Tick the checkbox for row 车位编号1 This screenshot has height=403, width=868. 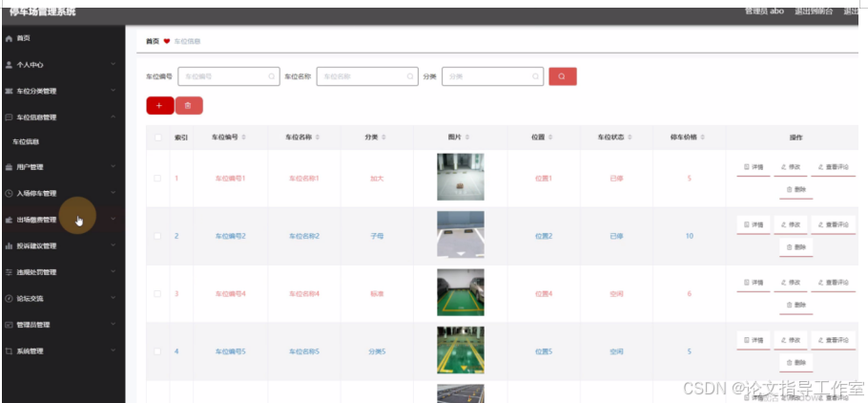(x=157, y=178)
